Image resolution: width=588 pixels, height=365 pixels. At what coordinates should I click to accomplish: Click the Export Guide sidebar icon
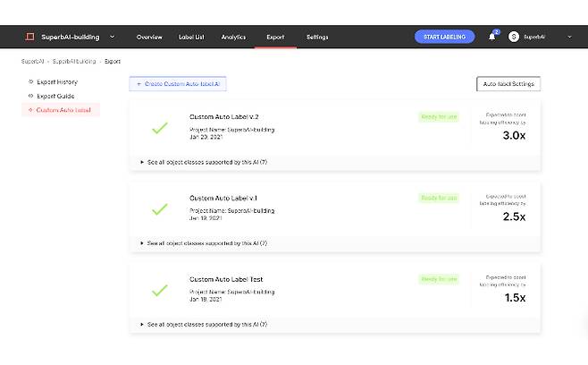tap(31, 95)
